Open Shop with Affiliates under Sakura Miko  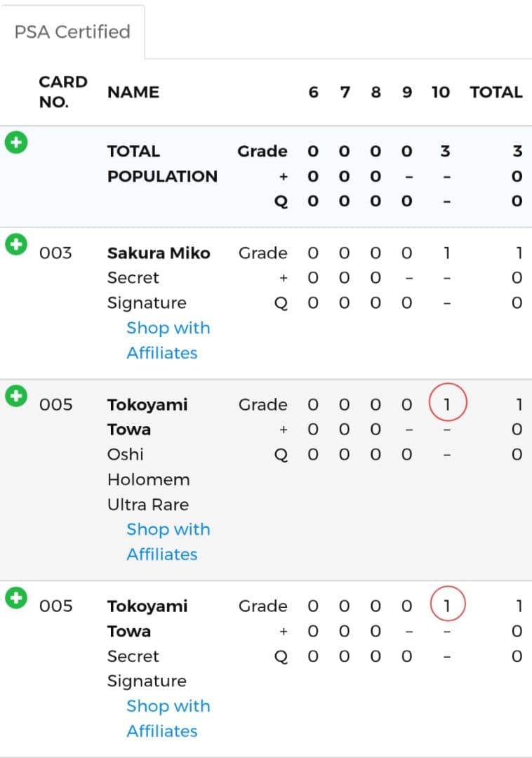click(x=168, y=340)
